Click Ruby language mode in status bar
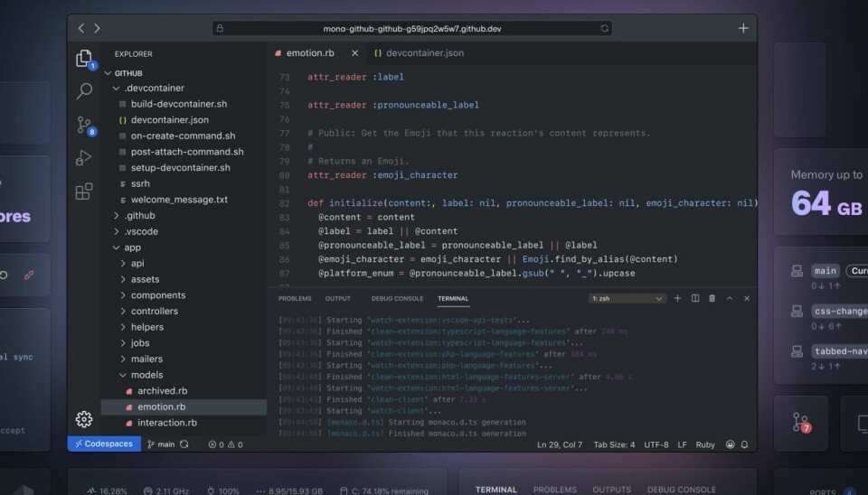 click(x=705, y=444)
